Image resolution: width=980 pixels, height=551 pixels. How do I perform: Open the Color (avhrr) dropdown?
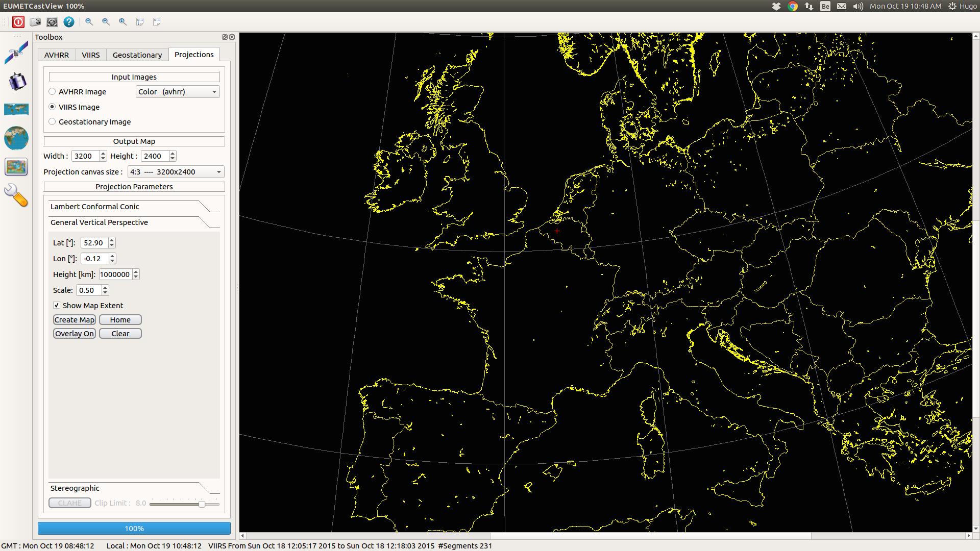(x=178, y=92)
